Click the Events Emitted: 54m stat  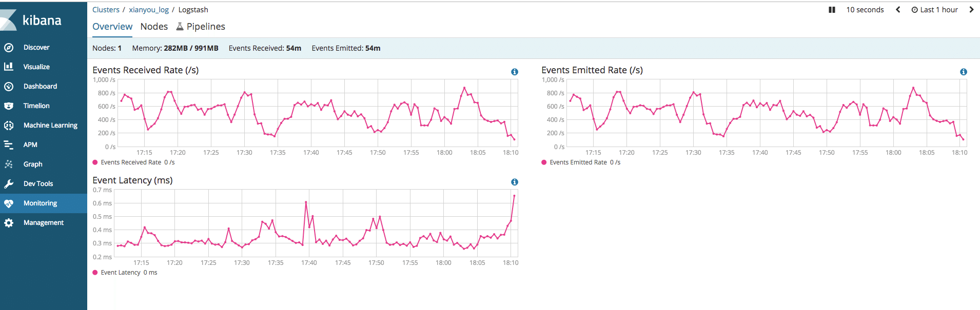point(346,48)
